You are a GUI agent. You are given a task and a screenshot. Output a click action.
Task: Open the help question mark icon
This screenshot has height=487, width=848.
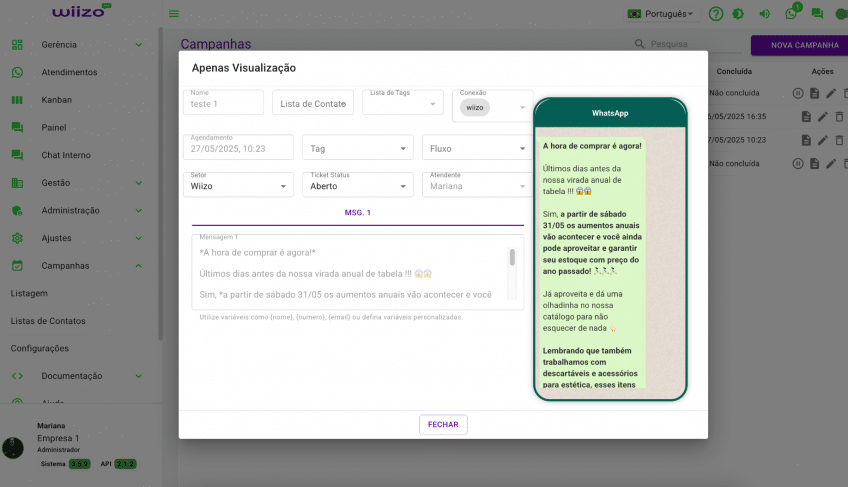click(x=715, y=14)
